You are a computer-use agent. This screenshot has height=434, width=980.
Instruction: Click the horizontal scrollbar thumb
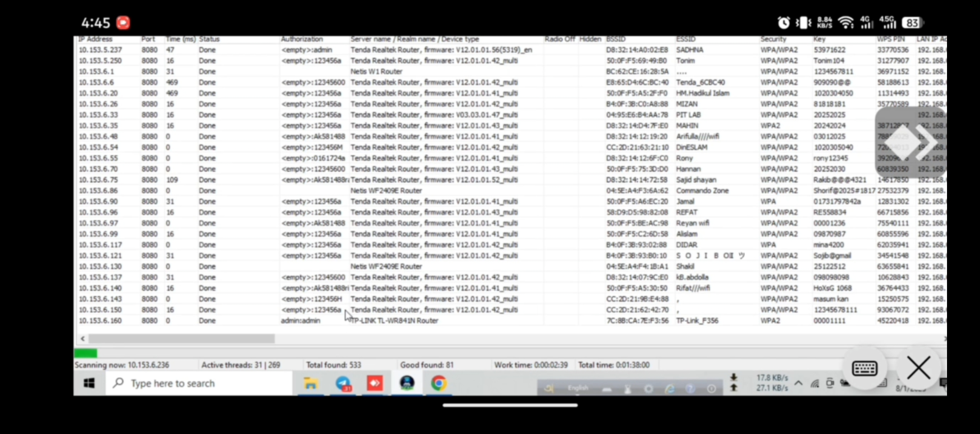182,339
